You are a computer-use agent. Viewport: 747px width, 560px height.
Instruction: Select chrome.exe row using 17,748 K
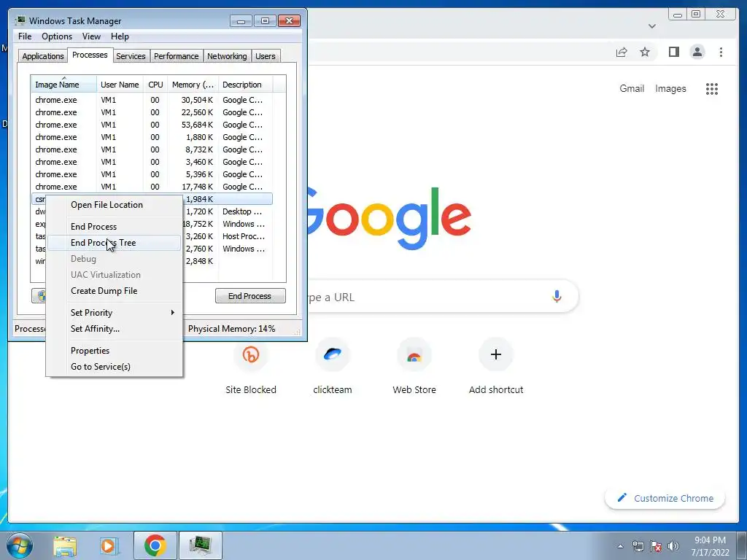[x=152, y=187]
